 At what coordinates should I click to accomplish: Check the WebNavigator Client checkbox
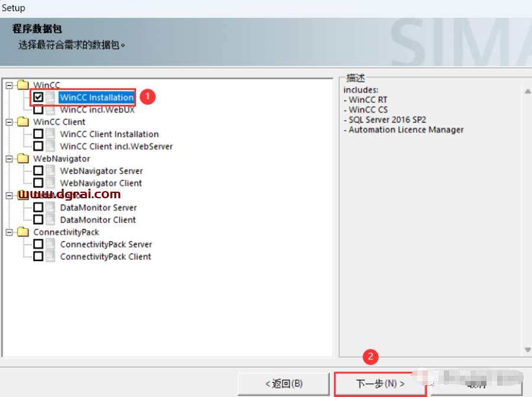click(38, 183)
